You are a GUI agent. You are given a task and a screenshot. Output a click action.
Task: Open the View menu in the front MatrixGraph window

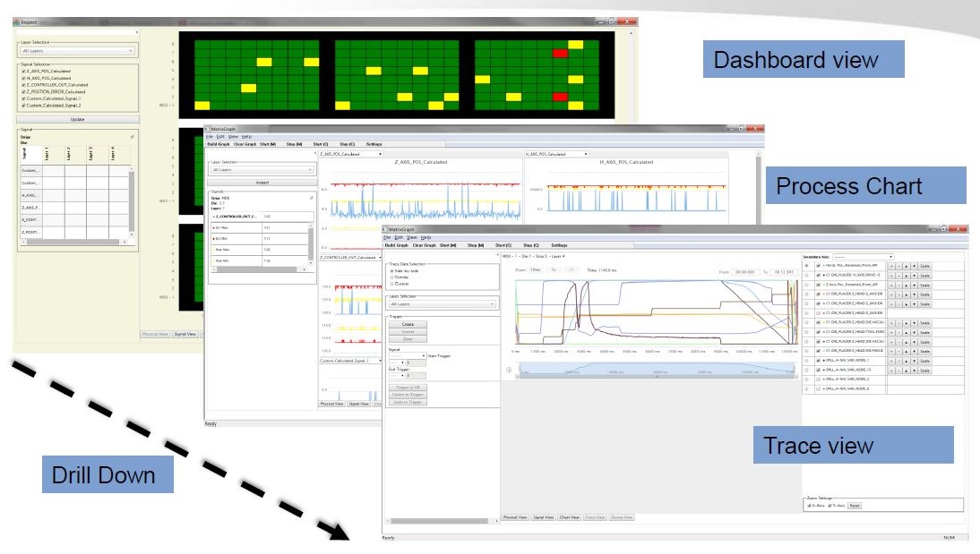(x=411, y=238)
